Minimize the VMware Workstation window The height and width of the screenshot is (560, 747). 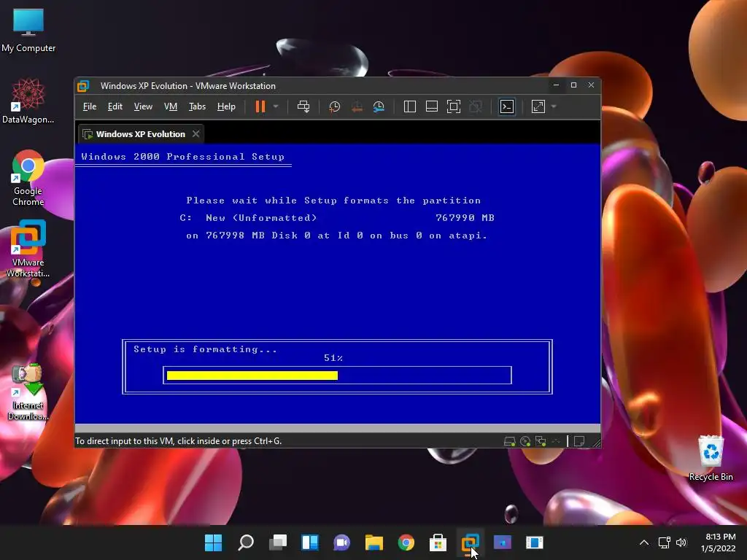[x=556, y=85]
